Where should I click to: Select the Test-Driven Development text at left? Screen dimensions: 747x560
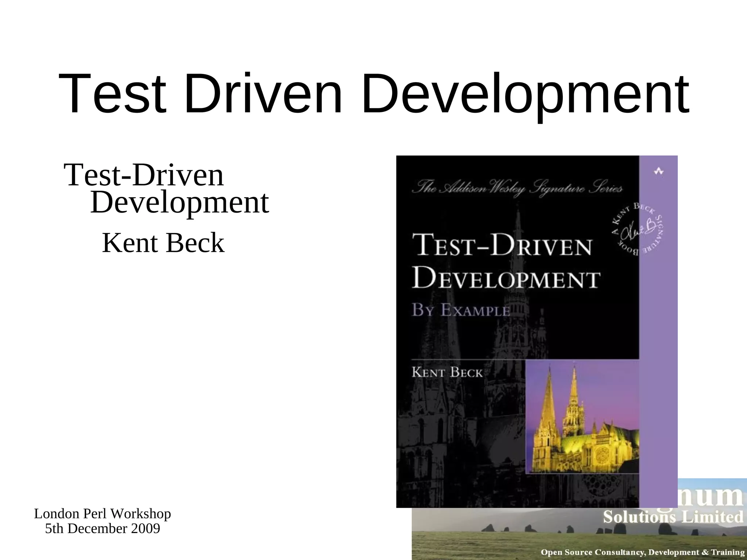click(x=144, y=175)
